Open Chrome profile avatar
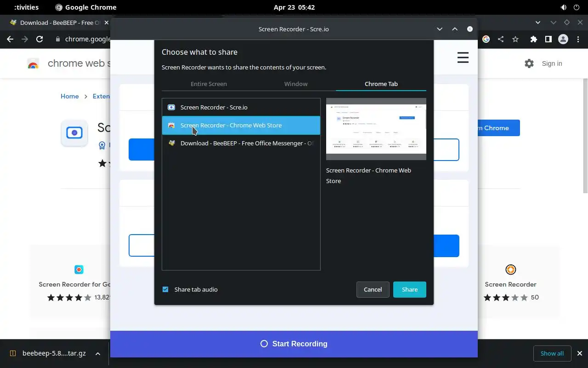This screenshot has width=588, height=368. (x=563, y=39)
